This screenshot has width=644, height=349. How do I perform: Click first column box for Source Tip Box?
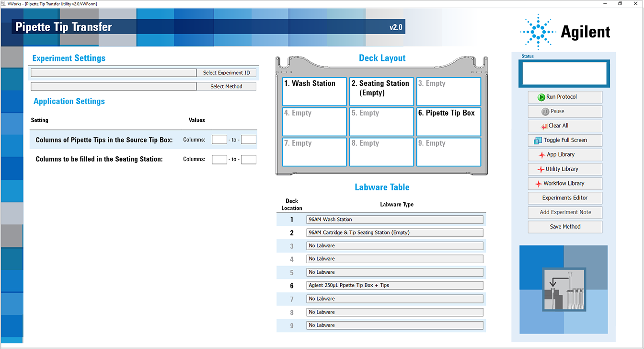219,140
